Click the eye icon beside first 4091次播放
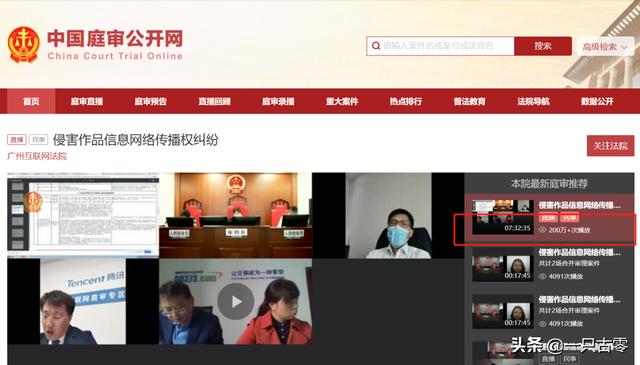Screen dimensions: 640x365 542,276
